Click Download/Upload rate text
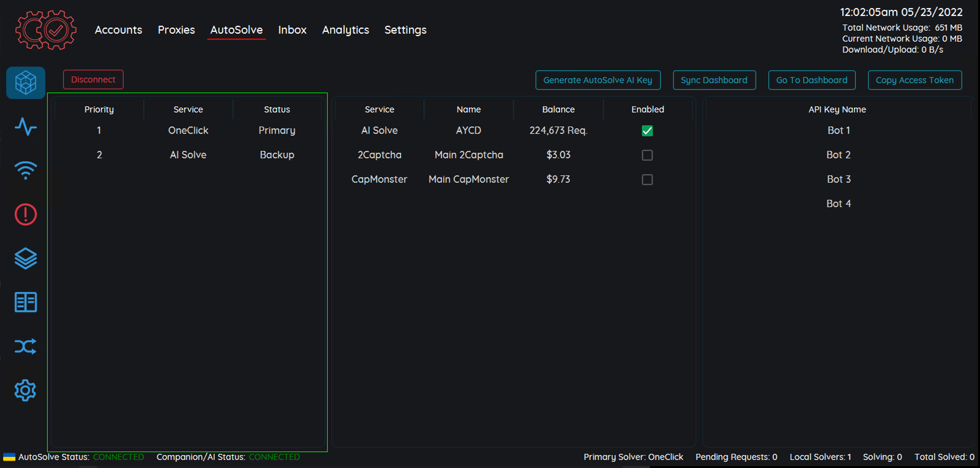The image size is (980, 468). pos(893,49)
